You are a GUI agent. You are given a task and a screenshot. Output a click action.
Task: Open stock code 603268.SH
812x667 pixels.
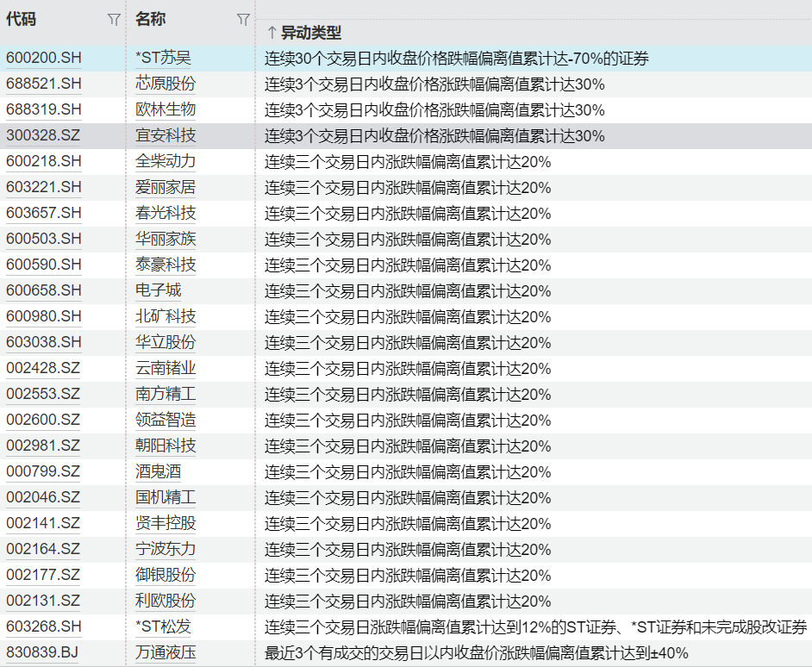pyautogui.click(x=44, y=626)
